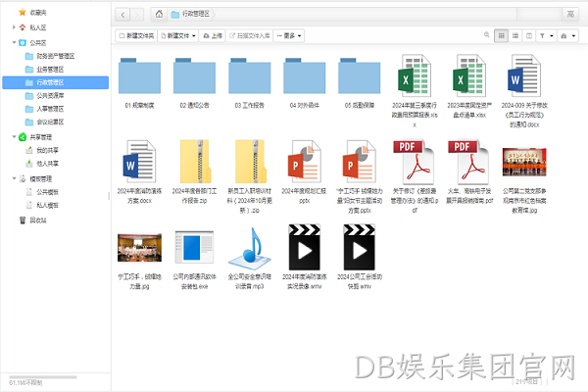Select the 2023年度 xlsx file icon
The image size is (588, 392).
click(469, 75)
